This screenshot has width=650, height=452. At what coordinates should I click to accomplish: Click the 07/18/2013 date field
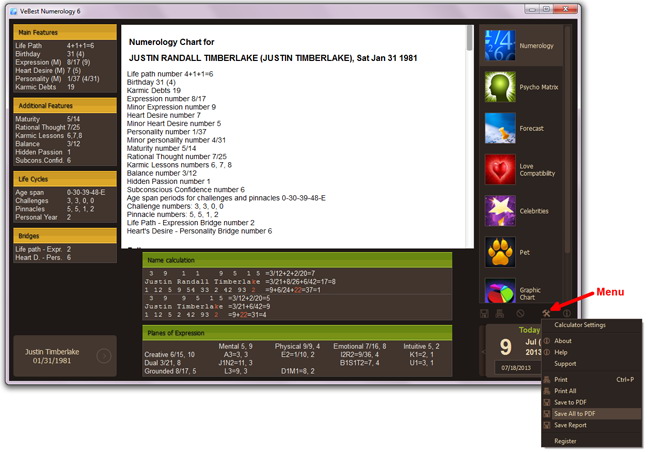(x=517, y=368)
